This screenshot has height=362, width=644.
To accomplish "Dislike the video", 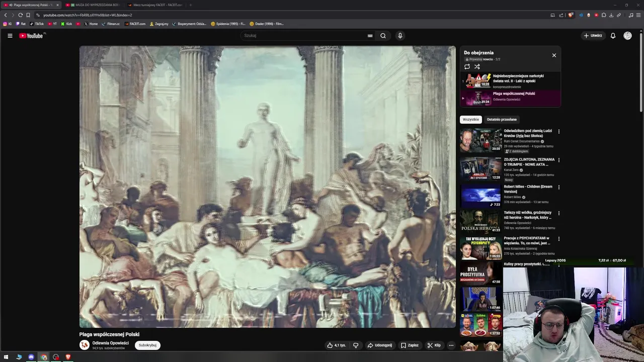I will (x=356, y=345).
